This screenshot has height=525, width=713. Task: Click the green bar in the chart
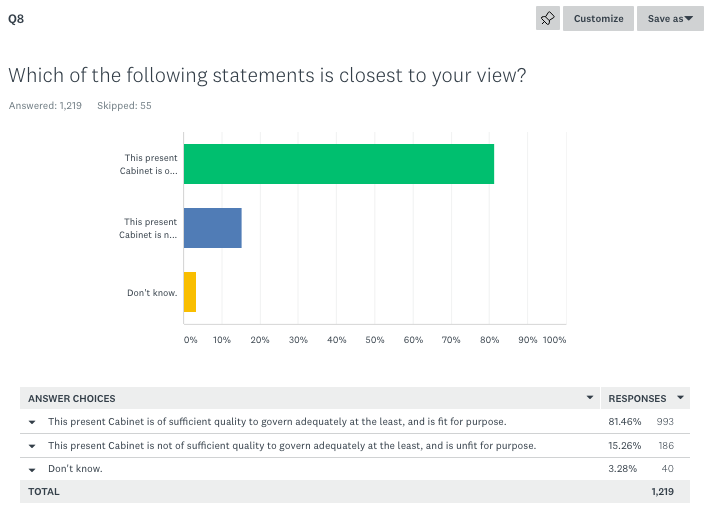coord(338,164)
